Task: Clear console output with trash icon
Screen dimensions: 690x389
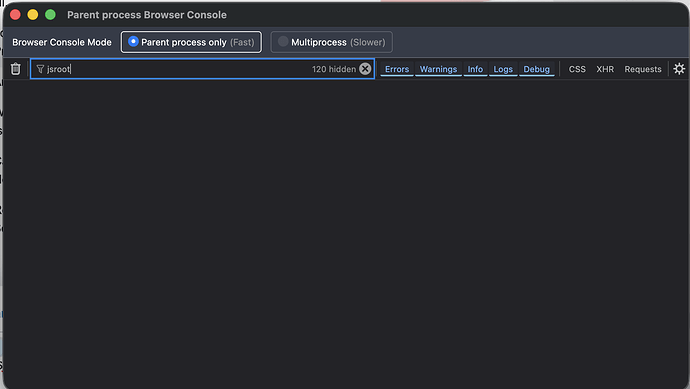Action: 15,69
